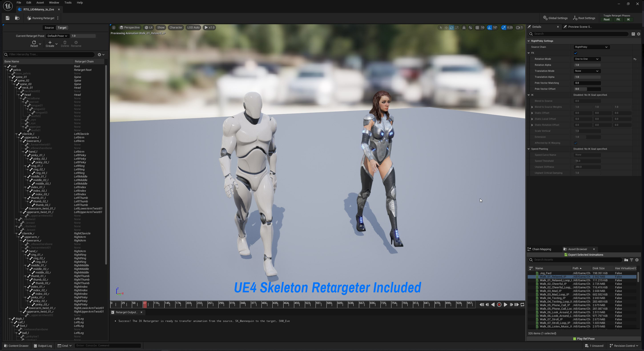The height and width of the screenshot is (351, 644).
Task: Switch to the Chain Mapping tab
Action: [x=539, y=249]
